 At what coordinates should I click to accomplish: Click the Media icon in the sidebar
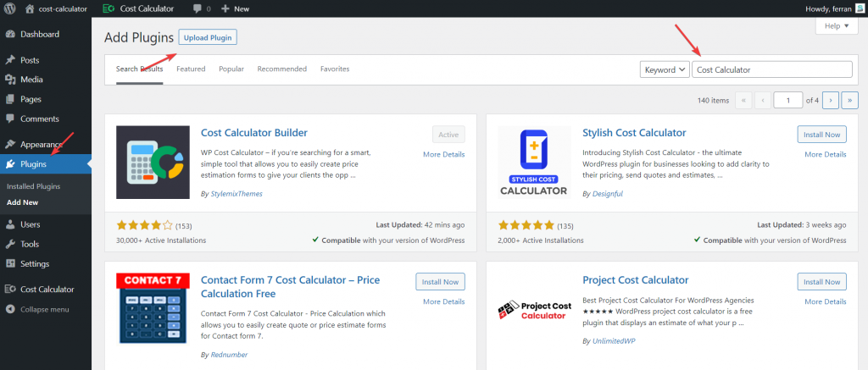[10, 80]
